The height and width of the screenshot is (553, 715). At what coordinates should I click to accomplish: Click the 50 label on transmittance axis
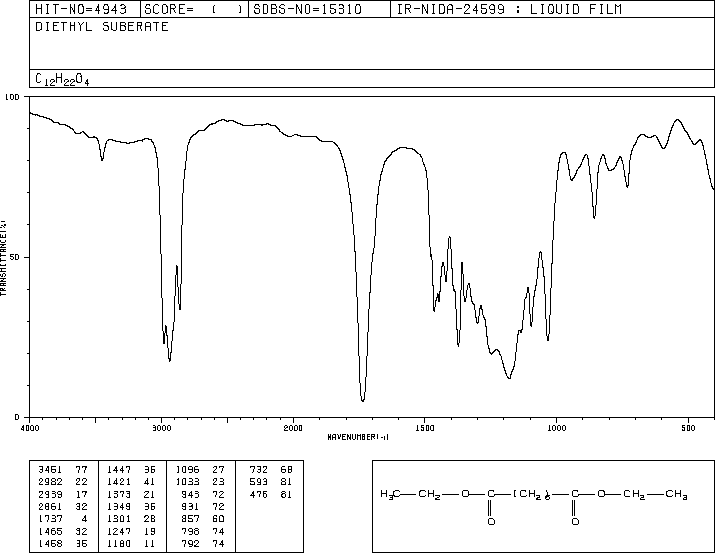pos(15,257)
